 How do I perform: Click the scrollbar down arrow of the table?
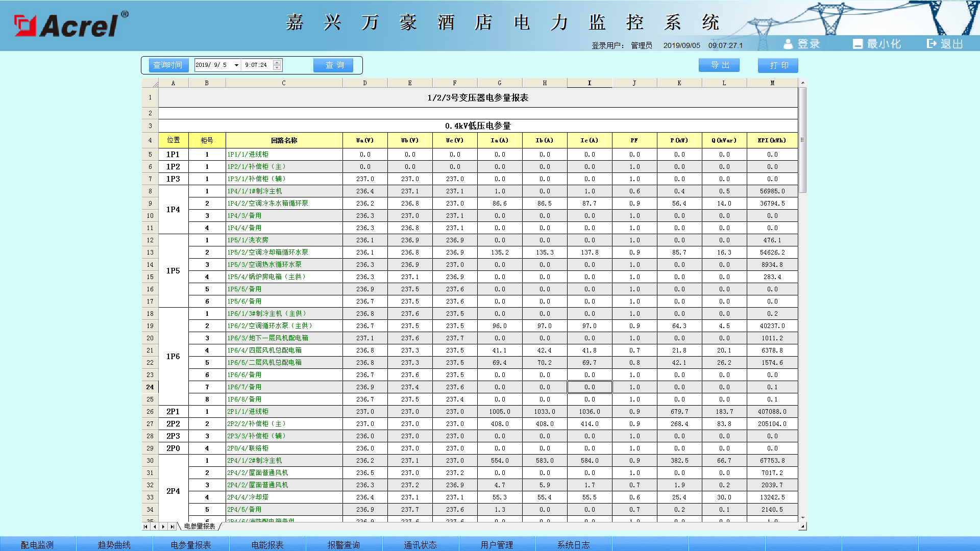[803, 518]
